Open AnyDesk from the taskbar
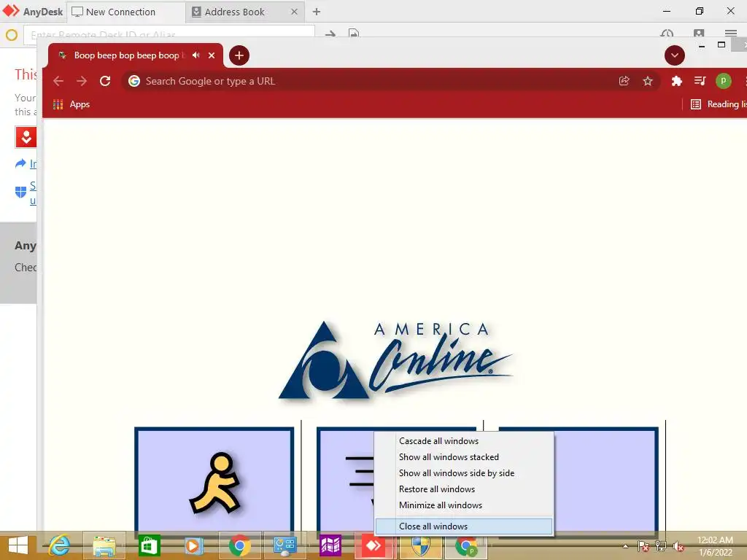 point(375,545)
